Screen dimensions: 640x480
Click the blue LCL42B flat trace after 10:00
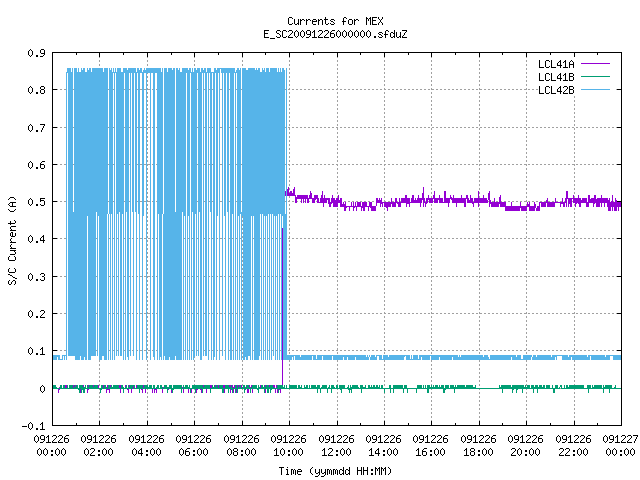click(453, 358)
